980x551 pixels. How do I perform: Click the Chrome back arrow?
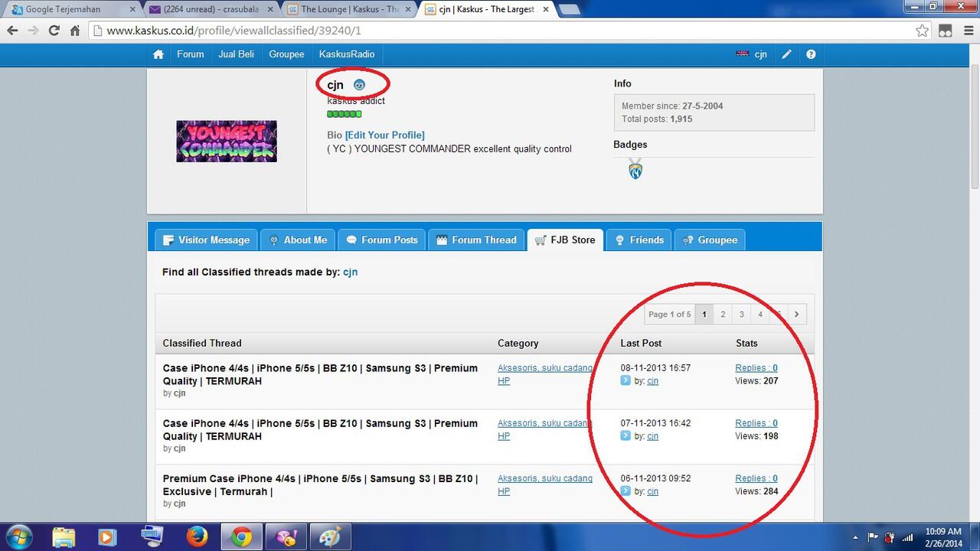(12, 31)
